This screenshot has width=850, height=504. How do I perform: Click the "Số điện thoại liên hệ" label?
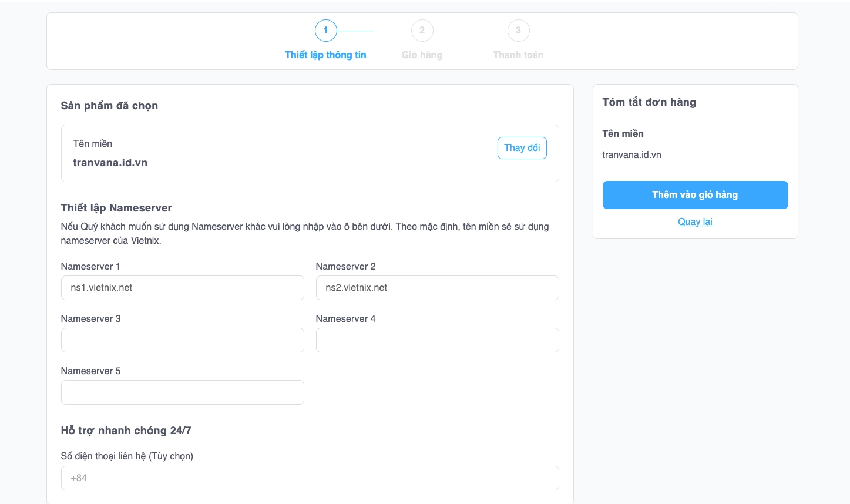click(127, 456)
